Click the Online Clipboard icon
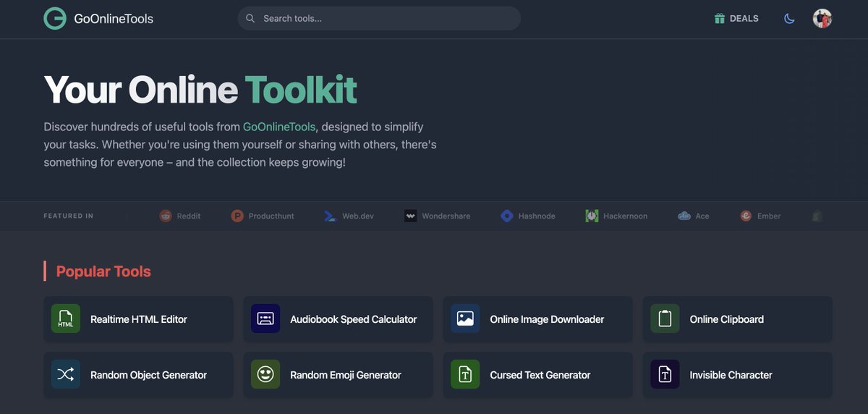Viewport: 868px width, 414px height. tap(665, 318)
